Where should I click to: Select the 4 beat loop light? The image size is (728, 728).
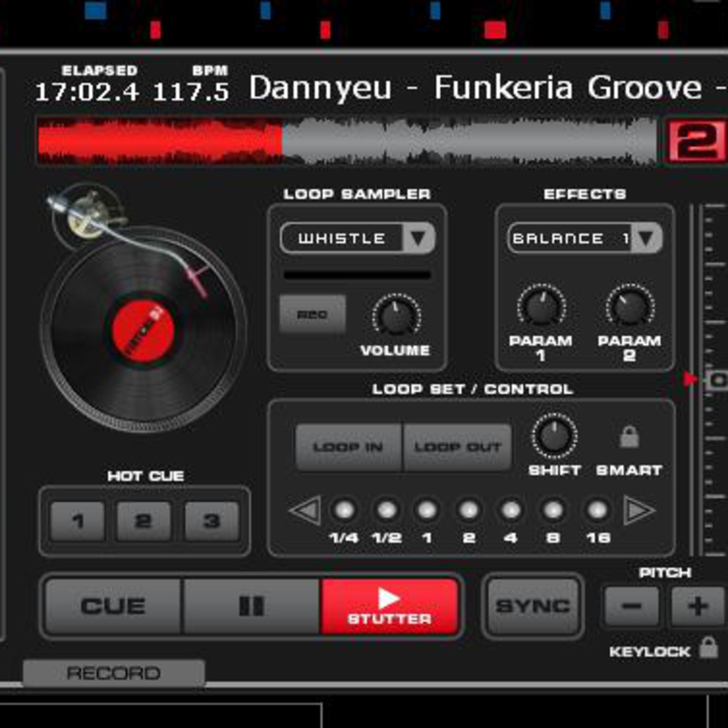[x=511, y=511]
